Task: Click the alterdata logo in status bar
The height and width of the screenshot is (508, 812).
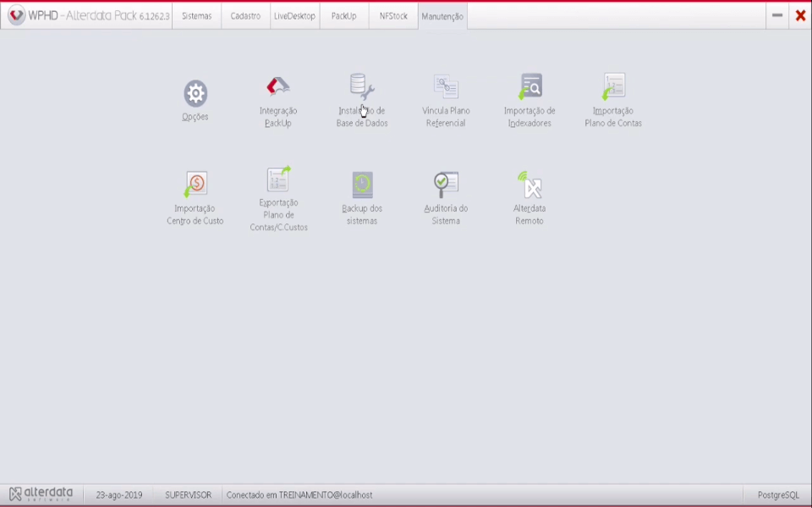Action: pyautogui.click(x=41, y=494)
